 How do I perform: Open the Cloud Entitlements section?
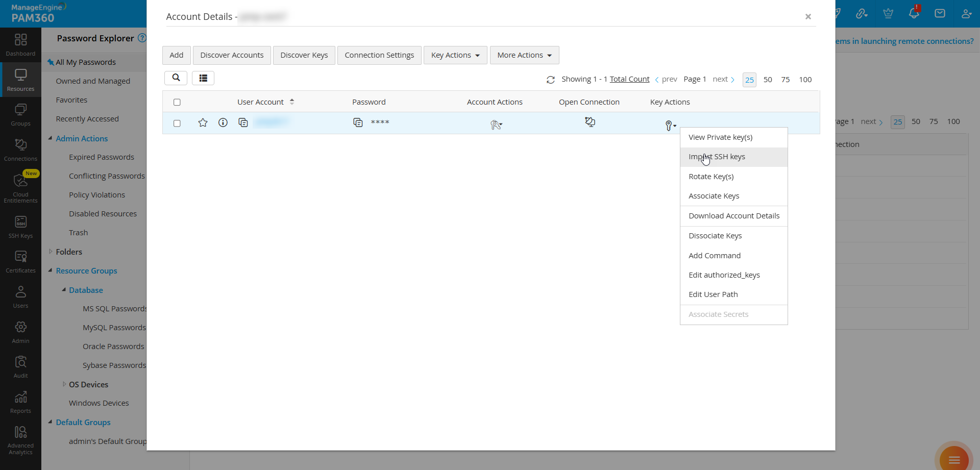pyautogui.click(x=20, y=186)
